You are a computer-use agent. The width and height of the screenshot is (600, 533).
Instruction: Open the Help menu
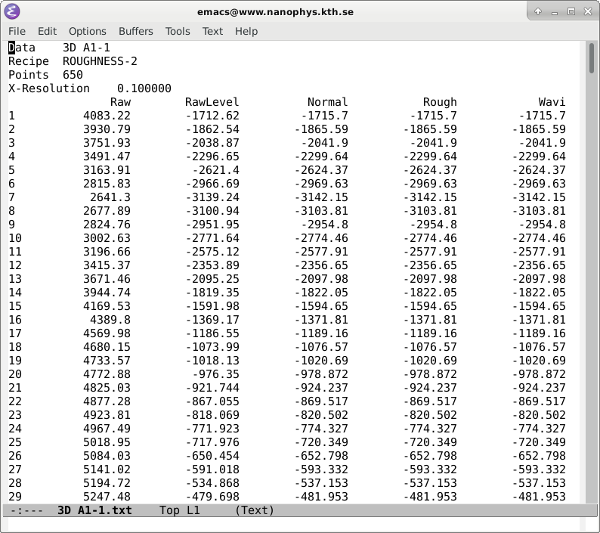(246, 31)
